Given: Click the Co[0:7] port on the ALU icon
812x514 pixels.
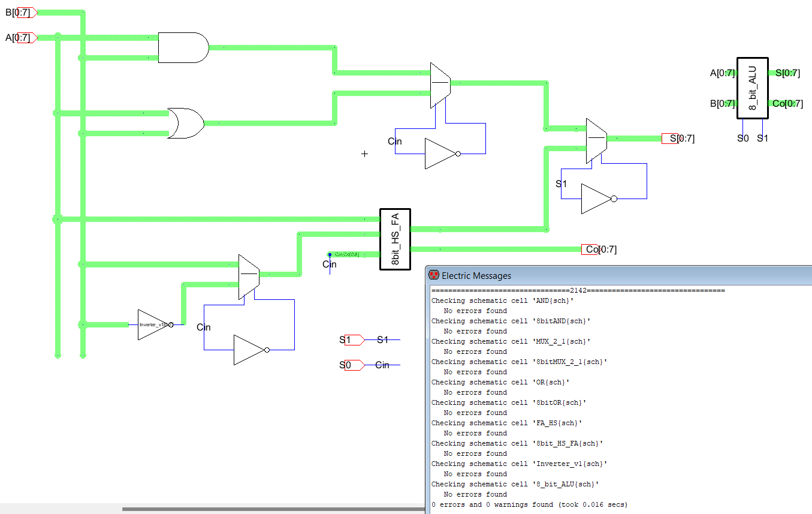Looking at the screenshot, I should click(787, 103).
